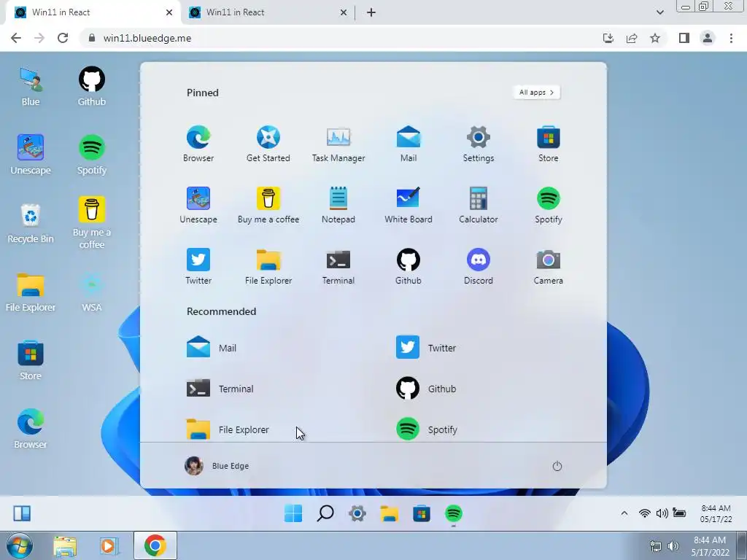Launch the pinned Terminal app
This screenshot has width=747, height=560.
pyautogui.click(x=338, y=267)
